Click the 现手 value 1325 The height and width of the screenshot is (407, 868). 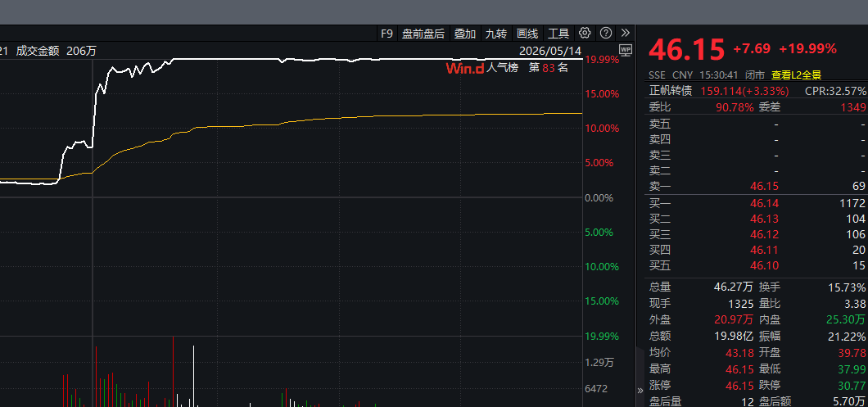pos(741,304)
